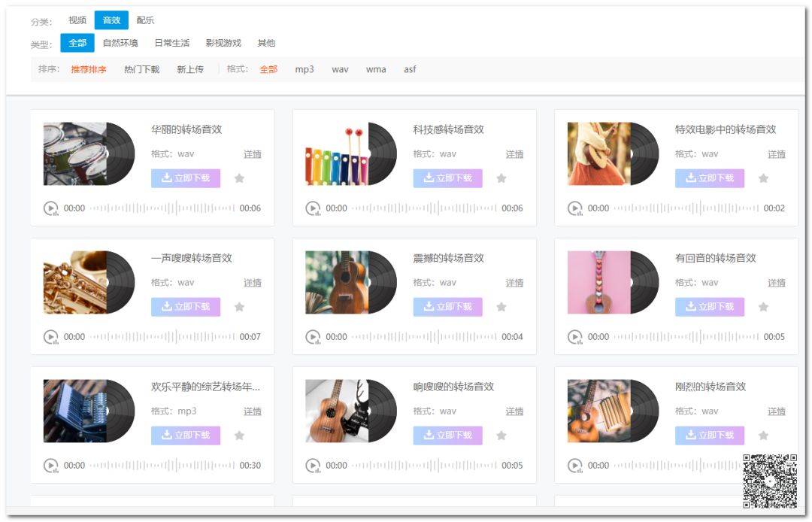Sort by 推荐排序

(89, 69)
